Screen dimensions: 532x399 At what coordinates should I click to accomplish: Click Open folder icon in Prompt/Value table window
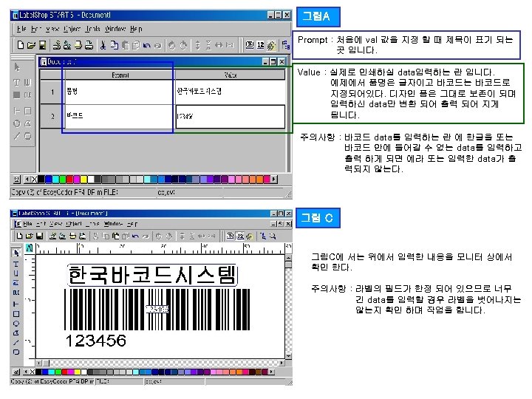coord(31,45)
